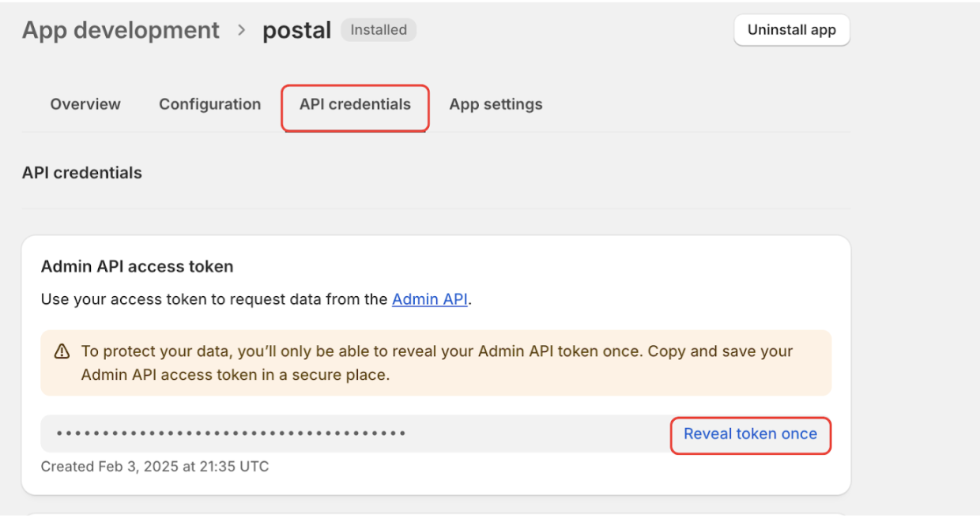Click the warning triangle icon in the banner
The width and height of the screenshot is (980, 518).
pos(62,352)
